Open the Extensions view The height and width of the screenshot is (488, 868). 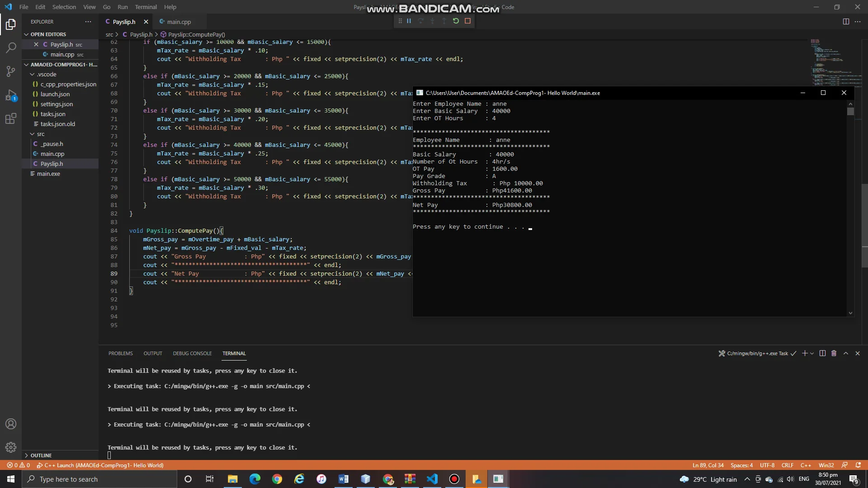11,119
